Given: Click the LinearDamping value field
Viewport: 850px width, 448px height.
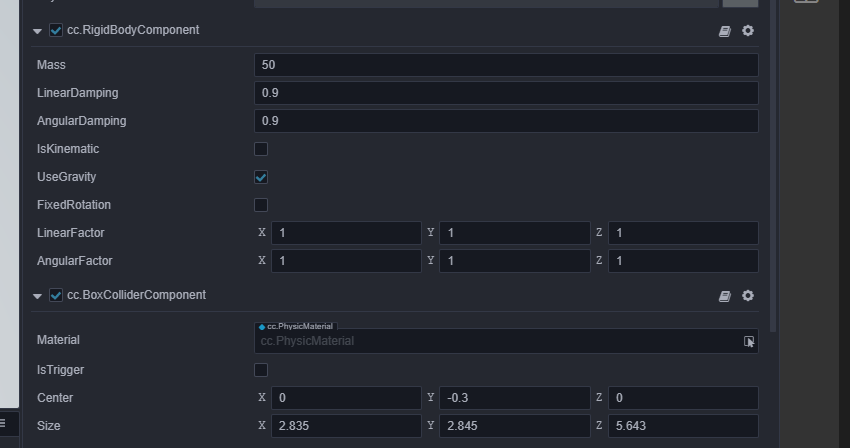Looking at the screenshot, I should tap(506, 93).
